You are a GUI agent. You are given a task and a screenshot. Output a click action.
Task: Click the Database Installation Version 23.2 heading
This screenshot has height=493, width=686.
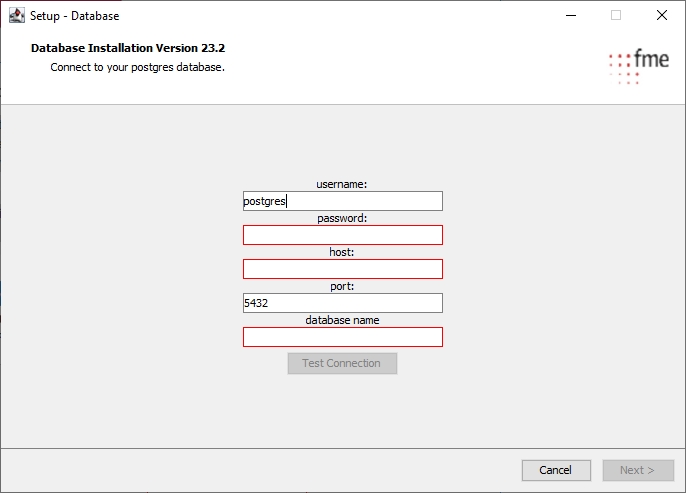point(135,48)
